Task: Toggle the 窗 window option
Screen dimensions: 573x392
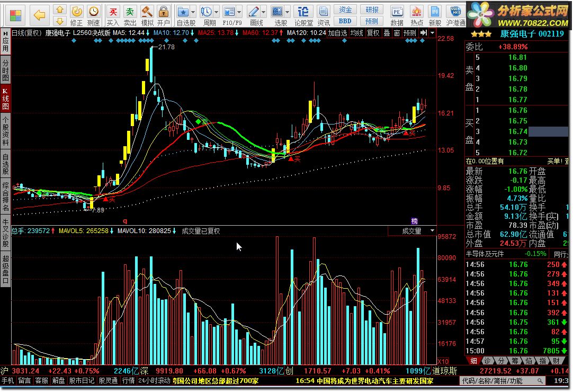Action: coord(397,33)
